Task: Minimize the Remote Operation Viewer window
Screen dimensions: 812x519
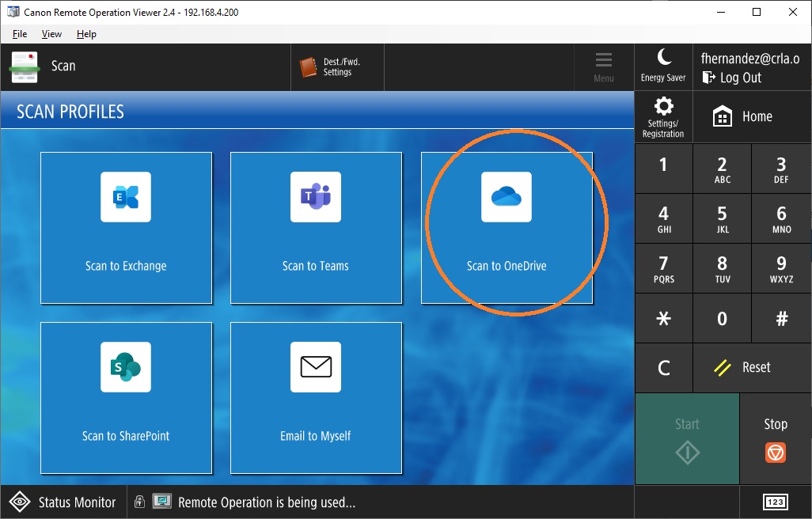Action: [721, 12]
